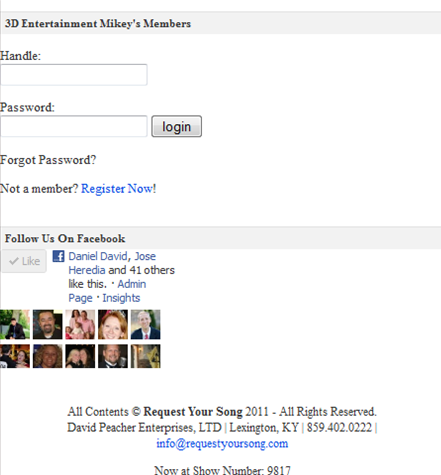
Task: Click the info@requestyoursong.com email link
Action: 222,444
